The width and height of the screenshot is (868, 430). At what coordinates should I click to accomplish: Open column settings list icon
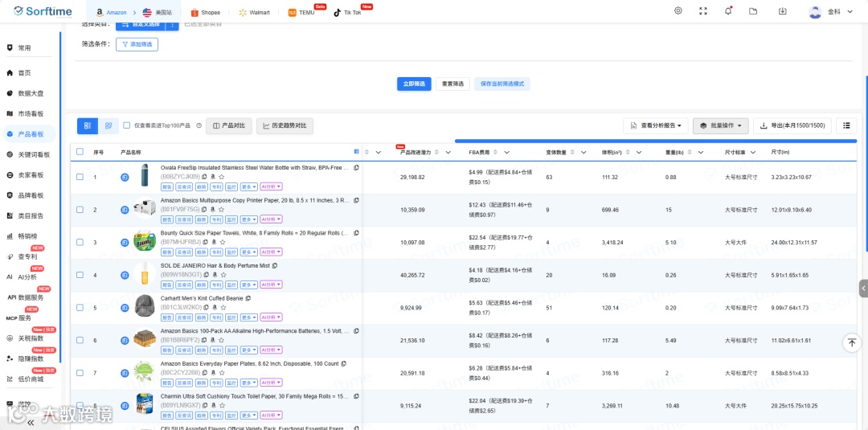click(846, 125)
